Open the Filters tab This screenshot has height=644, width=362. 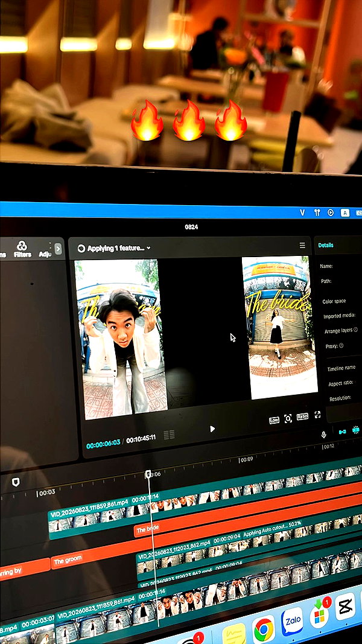[22, 249]
